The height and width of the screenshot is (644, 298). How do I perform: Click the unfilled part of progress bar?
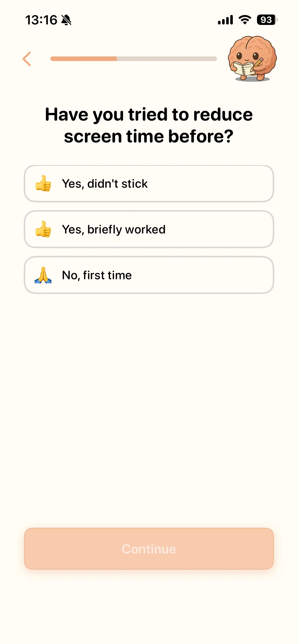[167, 59]
